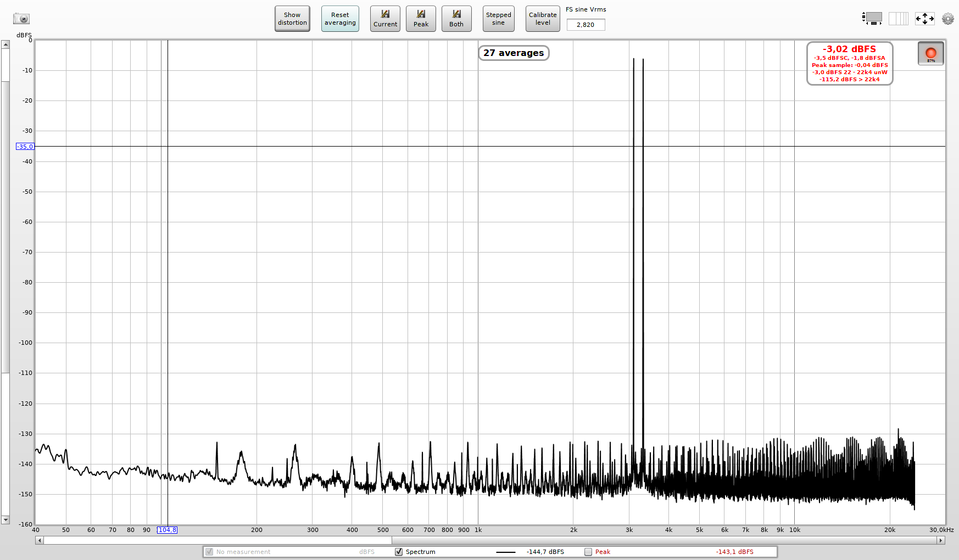Click the horizontal scrollbar left arrow
Screen dimensions: 959x560
pyautogui.click(x=39, y=540)
